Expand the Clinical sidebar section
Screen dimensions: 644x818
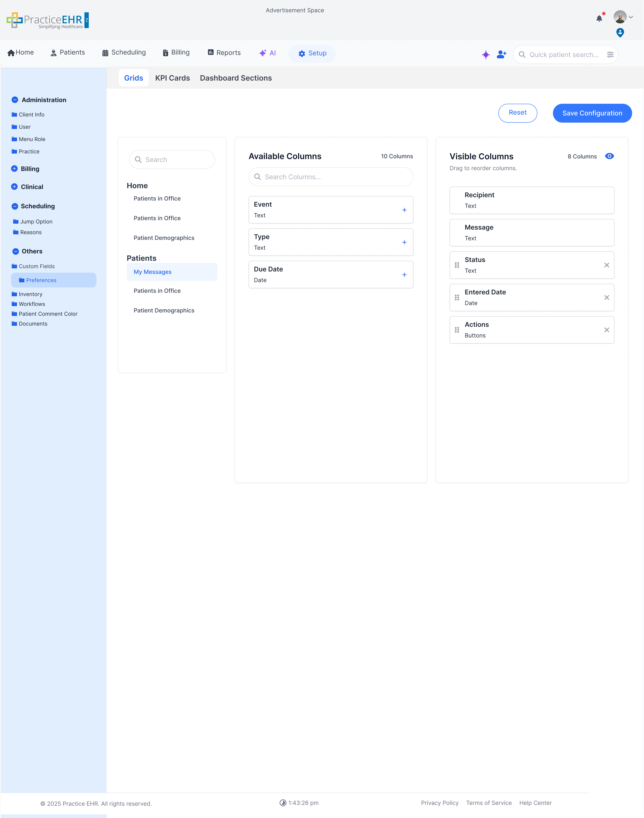14,187
